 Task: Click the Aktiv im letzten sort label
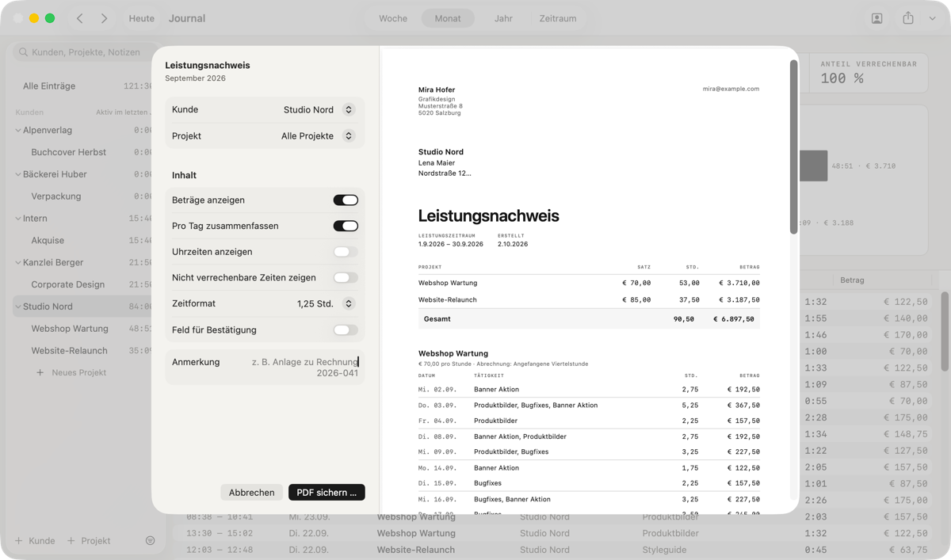[x=122, y=112]
